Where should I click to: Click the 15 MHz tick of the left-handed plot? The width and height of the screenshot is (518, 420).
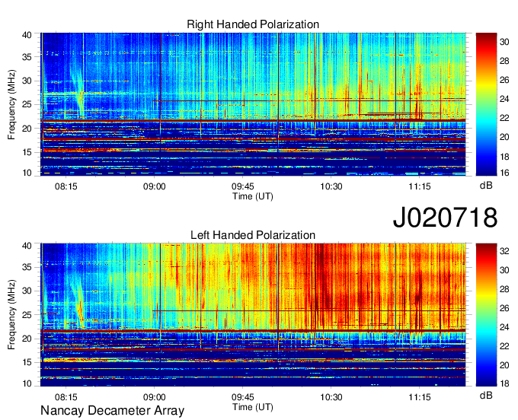tap(27, 363)
